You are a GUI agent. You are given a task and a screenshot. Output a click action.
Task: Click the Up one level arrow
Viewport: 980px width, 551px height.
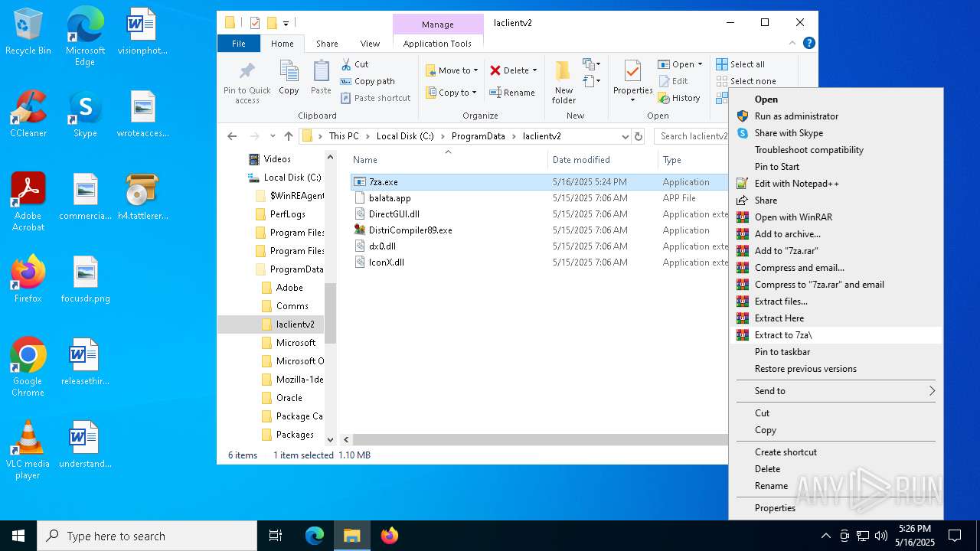click(289, 136)
